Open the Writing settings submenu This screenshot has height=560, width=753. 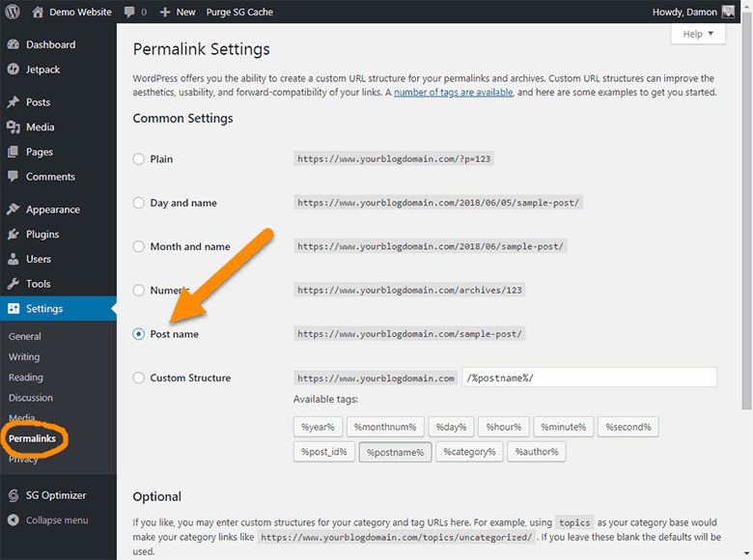click(x=24, y=357)
